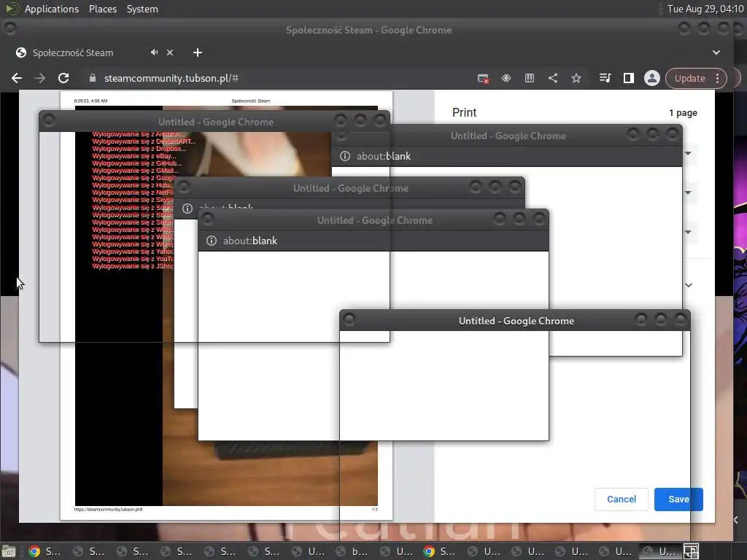747x560 pixels.
Task: Click 'Wylogowywanie się z eBay...' line in preview
Action: (134, 156)
